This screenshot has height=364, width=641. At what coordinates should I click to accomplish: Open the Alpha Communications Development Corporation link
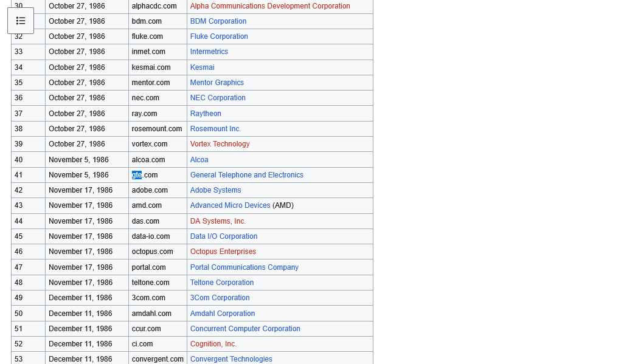(270, 6)
